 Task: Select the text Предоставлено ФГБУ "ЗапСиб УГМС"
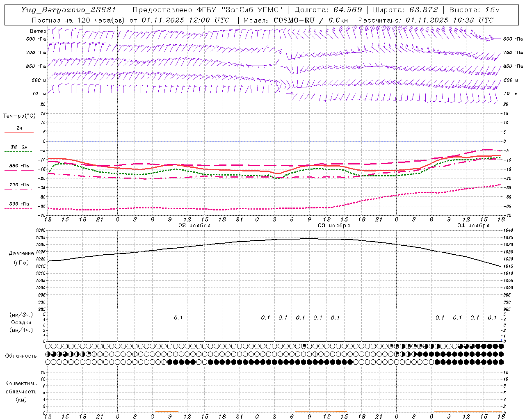(208, 10)
